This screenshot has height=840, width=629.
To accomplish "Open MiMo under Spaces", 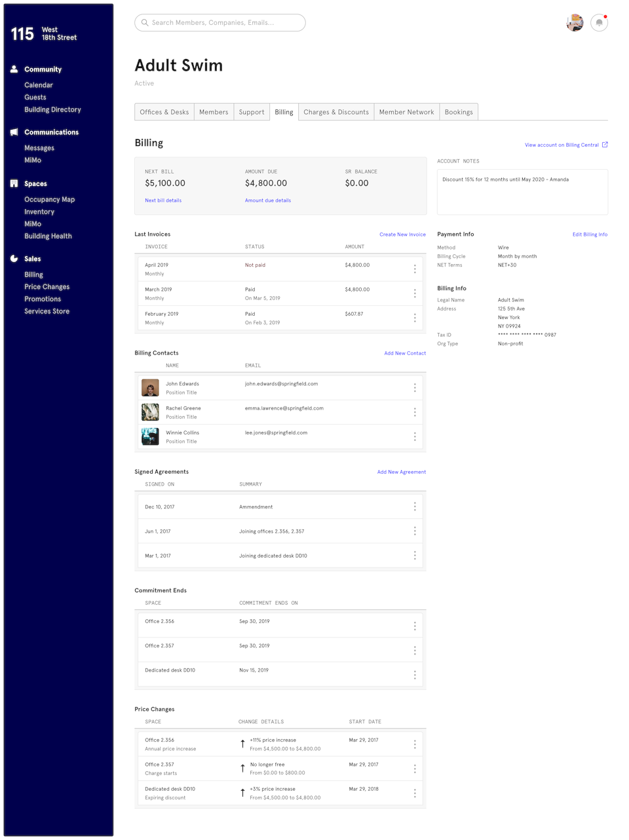I will 33,223.
